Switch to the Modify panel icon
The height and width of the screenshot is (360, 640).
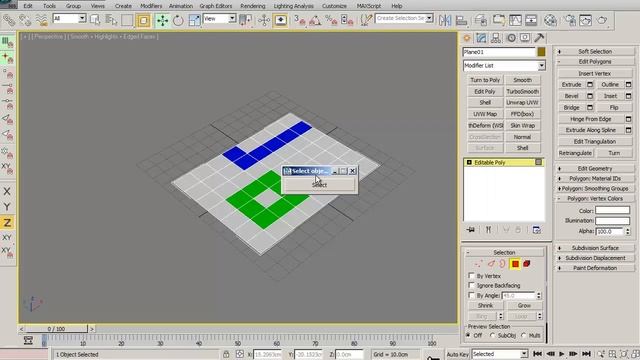tap(481, 38)
